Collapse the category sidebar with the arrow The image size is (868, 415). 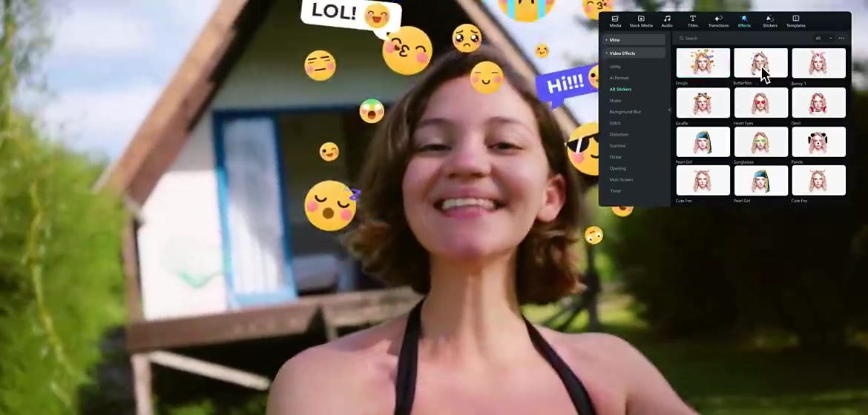click(669, 110)
